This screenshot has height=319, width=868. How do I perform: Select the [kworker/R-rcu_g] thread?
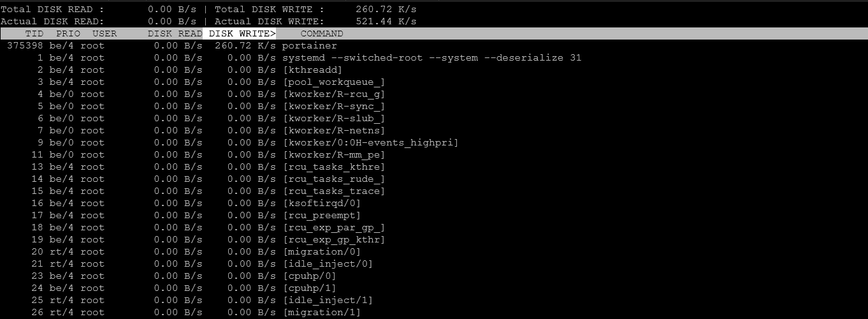click(333, 94)
